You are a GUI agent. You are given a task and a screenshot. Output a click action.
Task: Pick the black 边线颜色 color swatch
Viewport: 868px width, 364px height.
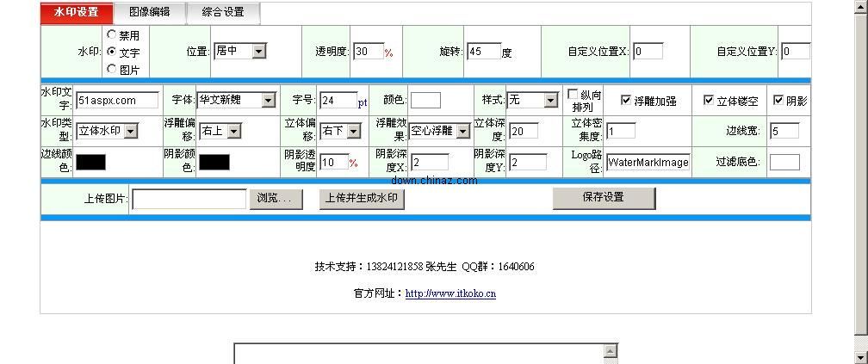[x=90, y=162]
